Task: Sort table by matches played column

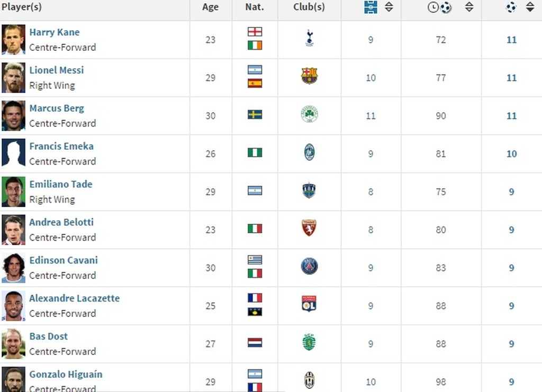Action: tap(389, 7)
